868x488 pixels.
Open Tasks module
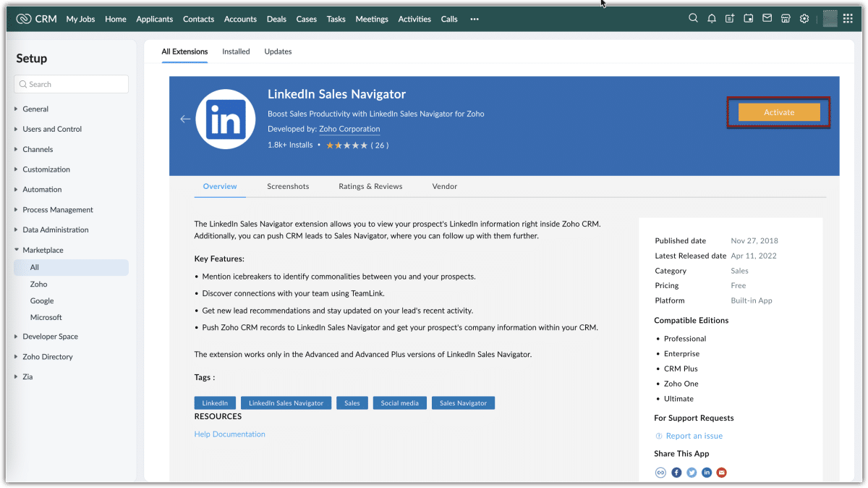coord(336,19)
